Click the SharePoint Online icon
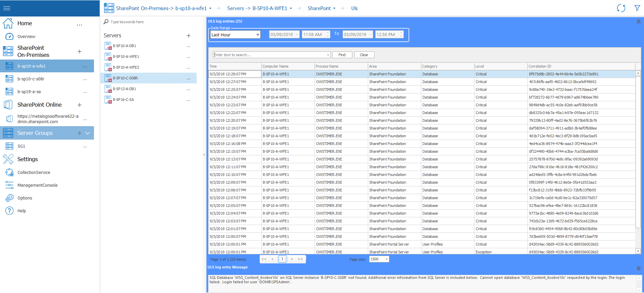644x293 pixels. click(x=8, y=105)
